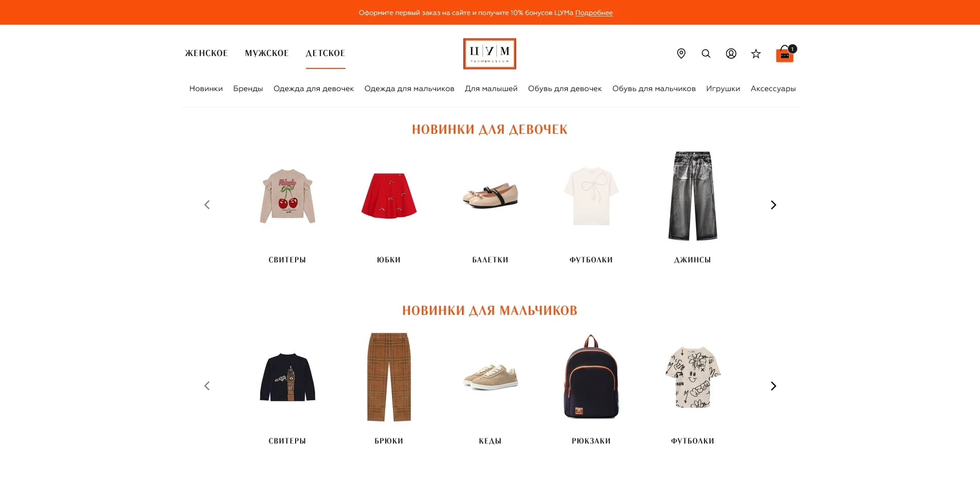Follow the Подробнее link in banner
Viewport: 980px width, 477px height.
[x=594, y=13]
